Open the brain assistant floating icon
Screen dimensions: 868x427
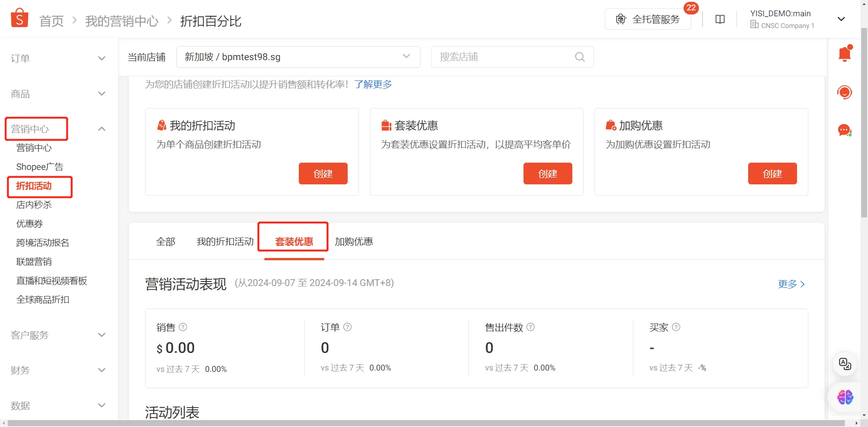pos(844,397)
